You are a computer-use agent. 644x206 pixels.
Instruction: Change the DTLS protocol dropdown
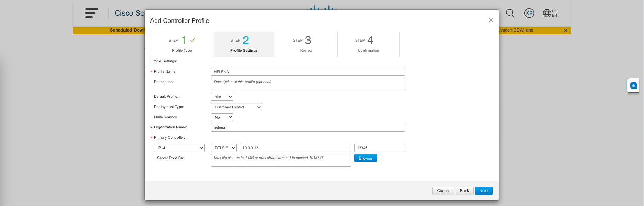(x=223, y=148)
